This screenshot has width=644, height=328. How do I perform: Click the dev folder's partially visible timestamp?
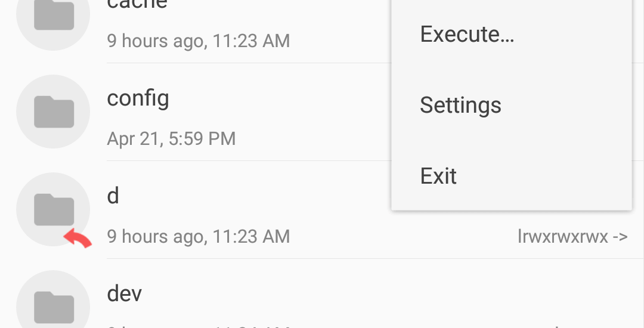[199, 326]
